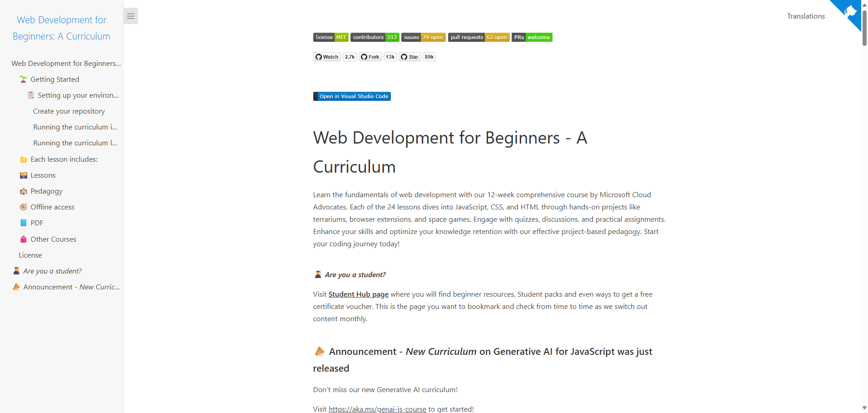Expand 'Each lesson includes:' sidebar section
The height and width of the screenshot is (413, 868).
click(x=64, y=159)
